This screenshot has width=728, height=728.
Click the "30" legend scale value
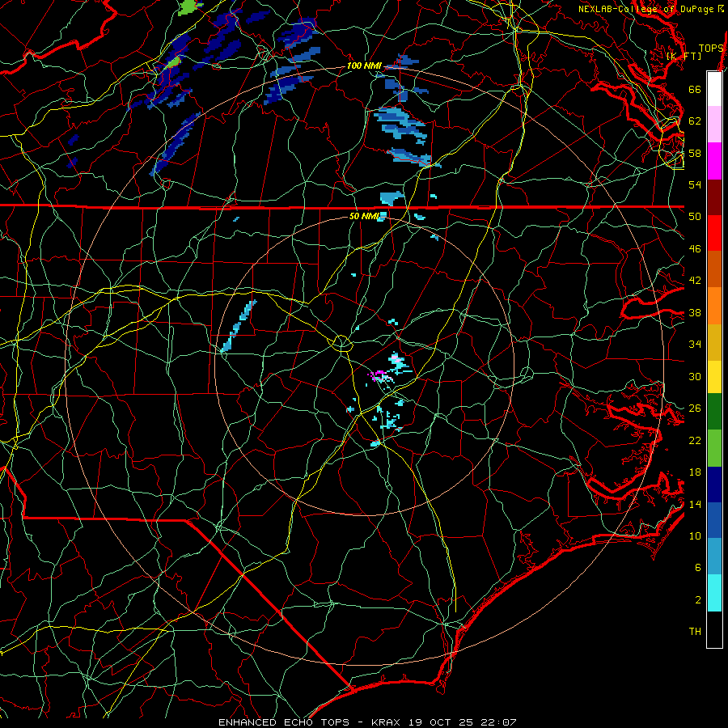695,376
